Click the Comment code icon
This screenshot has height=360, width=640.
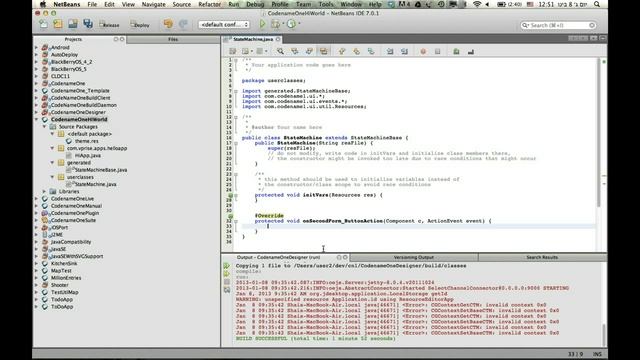(456, 51)
